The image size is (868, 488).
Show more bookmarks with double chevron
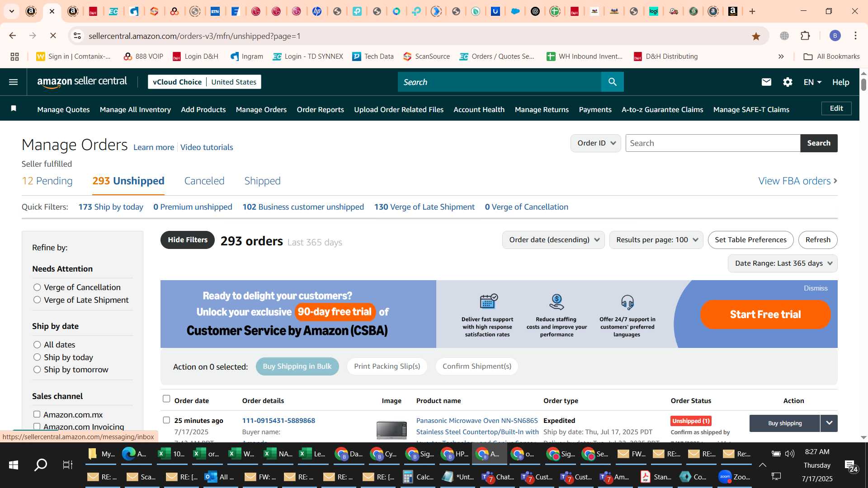click(x=781, y=56)
